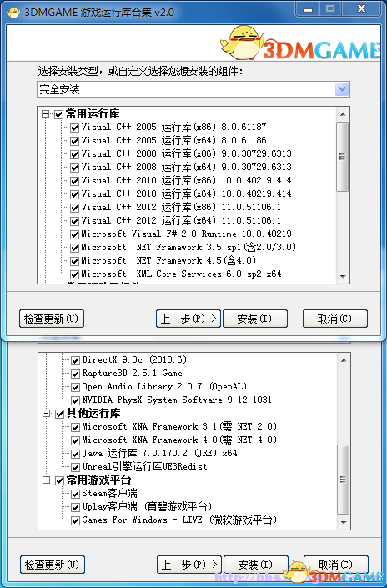Uncheck Open Audio Library 2.0.7 (OpenAL)
The width and height of the screenshot is (387, 588).
click(x=75, y=387)
